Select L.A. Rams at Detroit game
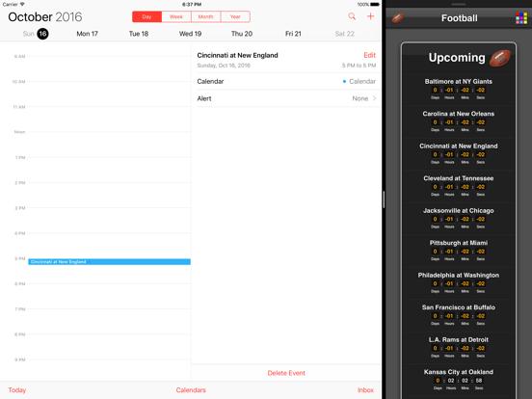This screenshot has height=399, width=532. (x=459, y=347)
